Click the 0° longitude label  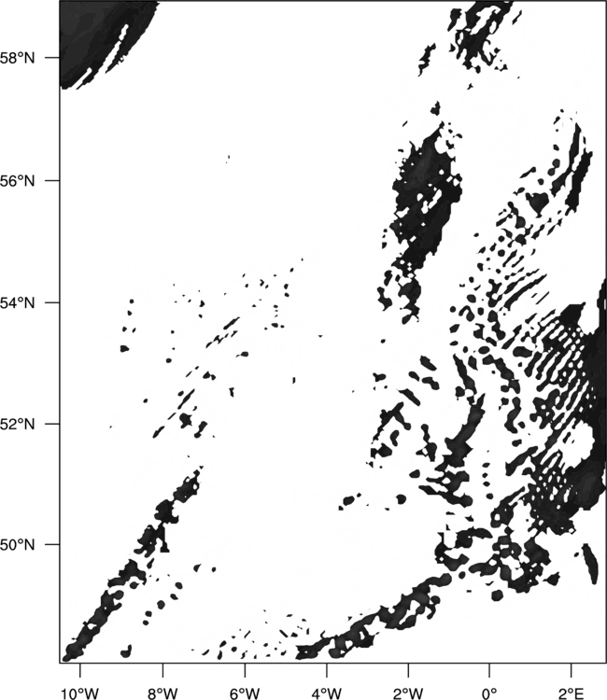click(x=489, y=693)
